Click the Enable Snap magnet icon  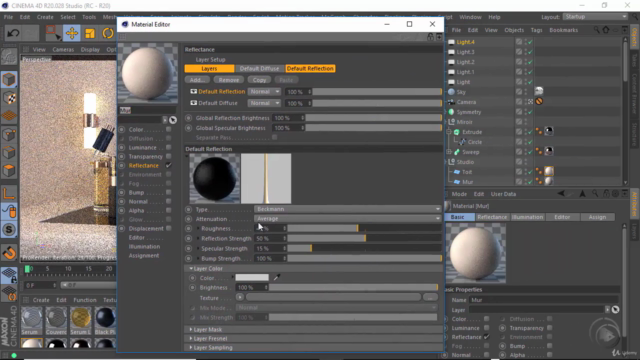pos(9,253)
